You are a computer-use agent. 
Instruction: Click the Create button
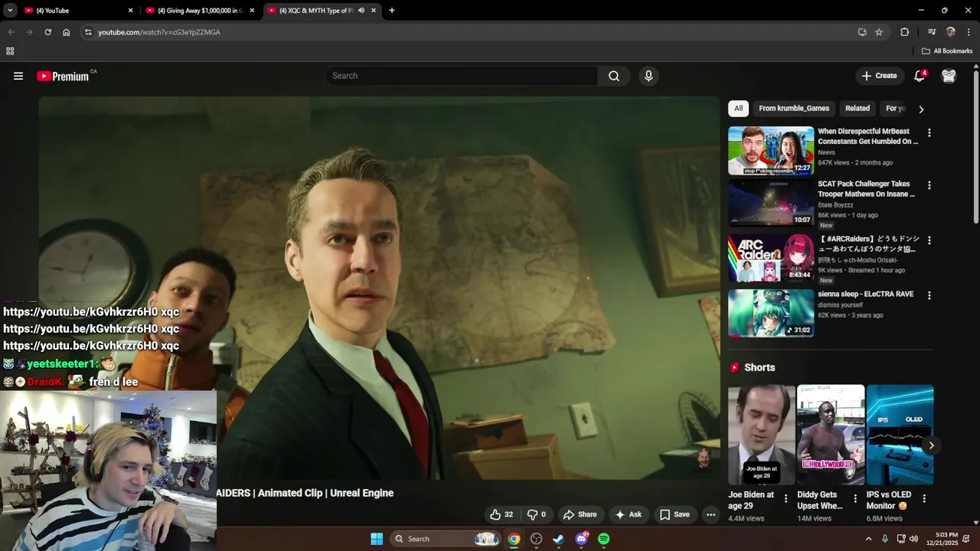pyautogui.click(x=879, y=76)
